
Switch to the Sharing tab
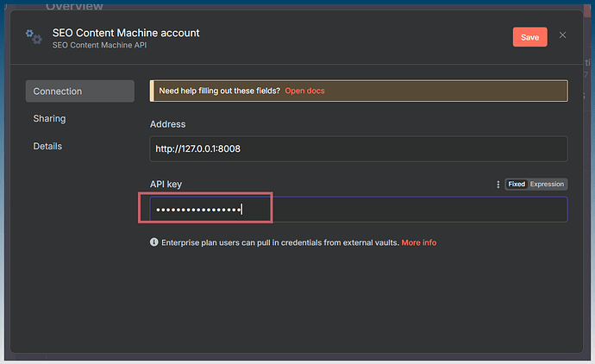49,118
